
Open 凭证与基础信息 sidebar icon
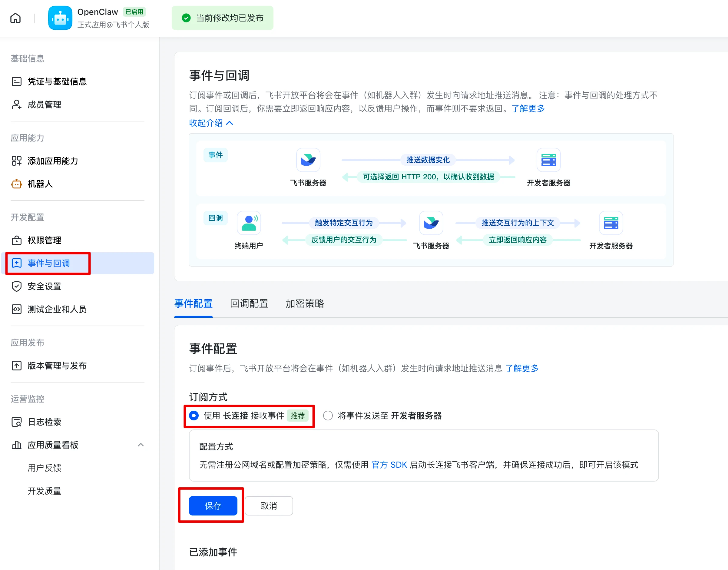[x=16, y=81]
